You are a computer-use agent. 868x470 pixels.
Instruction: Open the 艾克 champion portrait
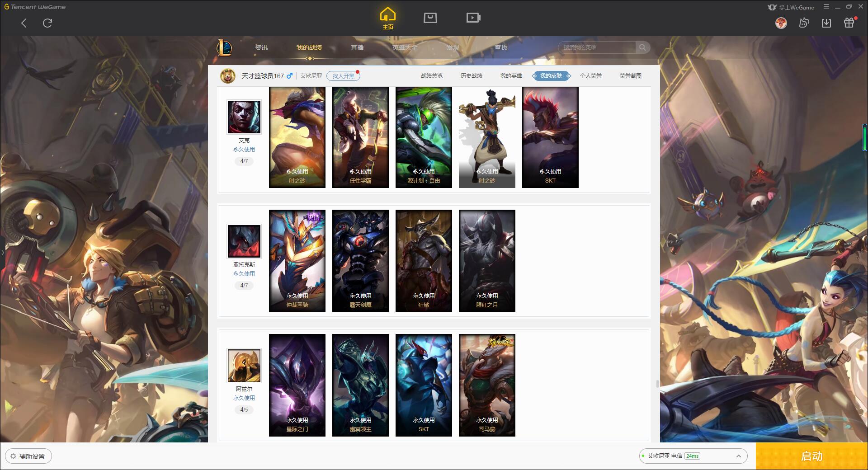tap(244, 117)
